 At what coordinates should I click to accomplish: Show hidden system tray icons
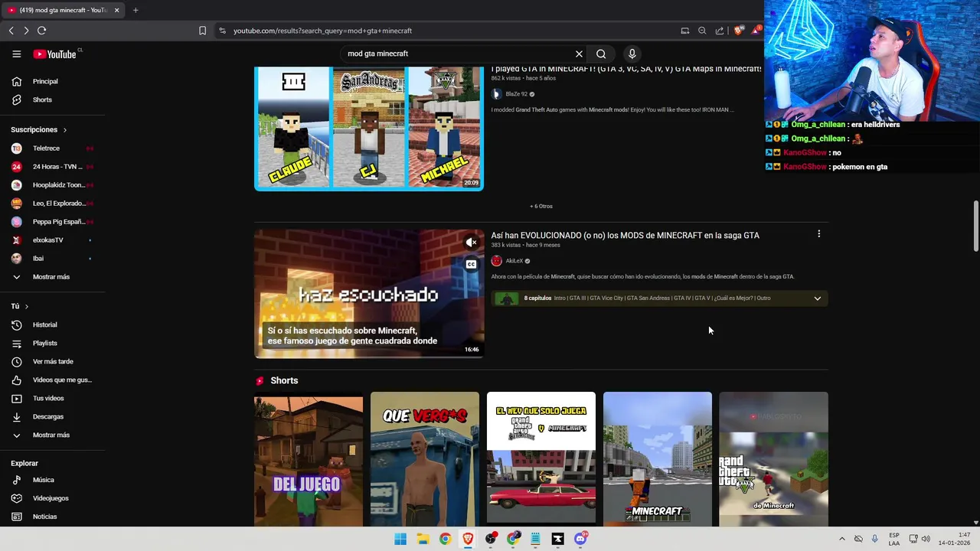[842, 539]
